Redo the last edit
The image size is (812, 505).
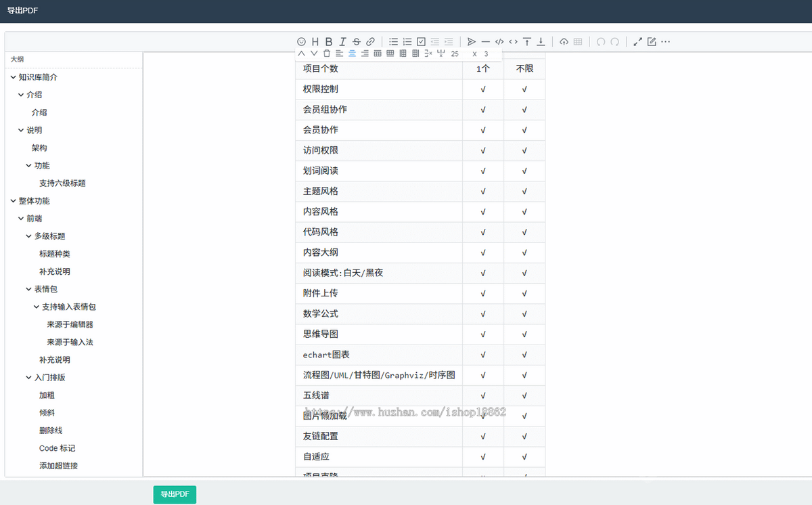tap(614, 41)
